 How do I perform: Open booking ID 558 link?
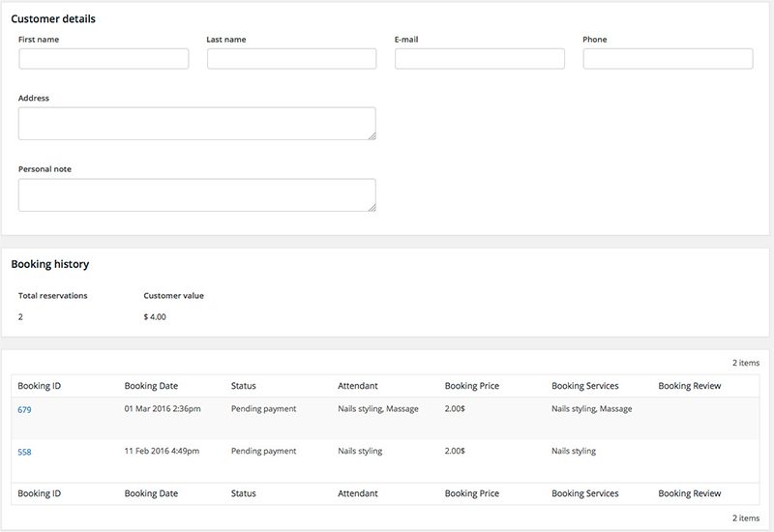coord(25,452)
